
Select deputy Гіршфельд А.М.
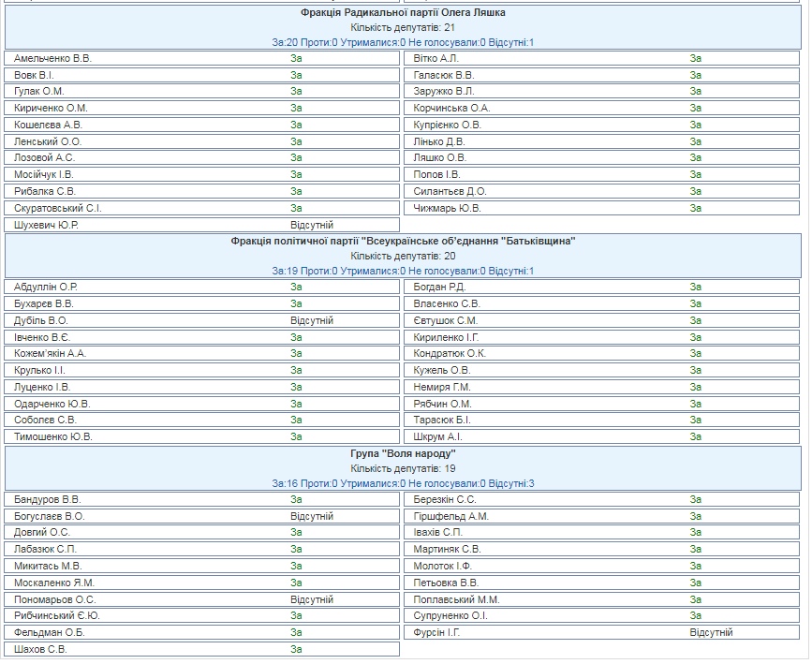coord(451,516)
